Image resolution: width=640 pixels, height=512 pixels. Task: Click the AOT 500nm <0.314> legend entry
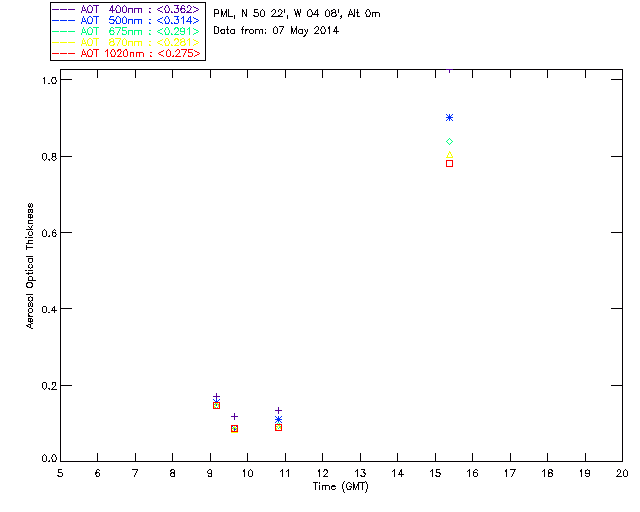click(126, 20)
